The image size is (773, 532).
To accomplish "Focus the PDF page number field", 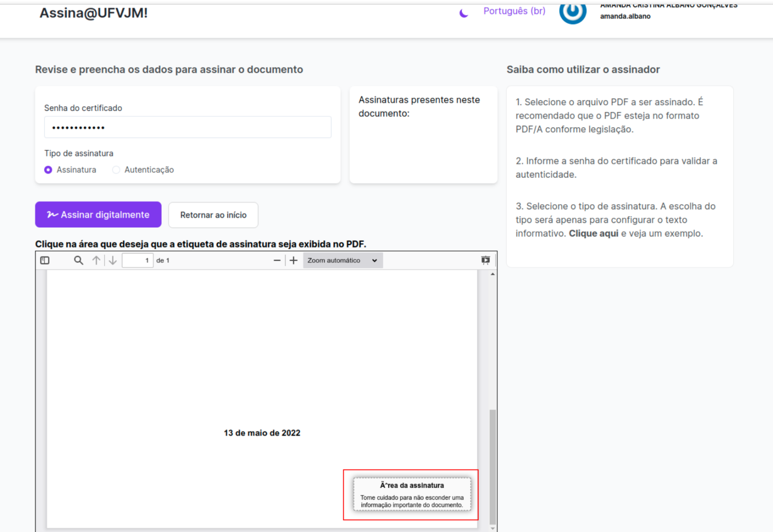I will coord(138,260).
